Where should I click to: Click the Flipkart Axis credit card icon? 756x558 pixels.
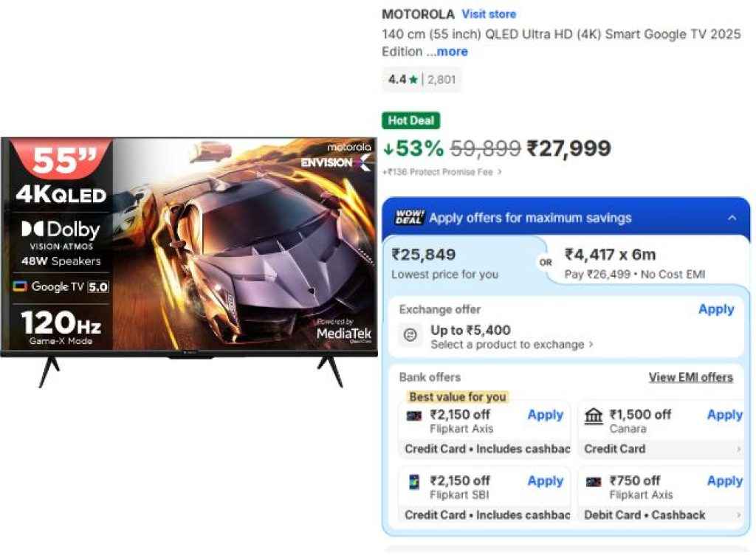coord(415,416)
